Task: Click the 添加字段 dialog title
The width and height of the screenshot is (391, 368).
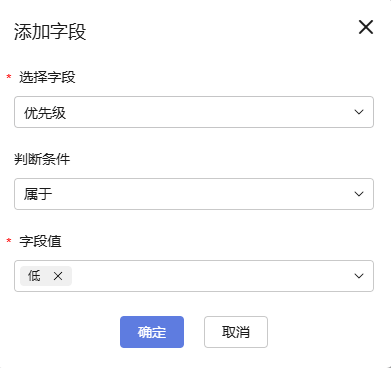Action: click(50, 32)
